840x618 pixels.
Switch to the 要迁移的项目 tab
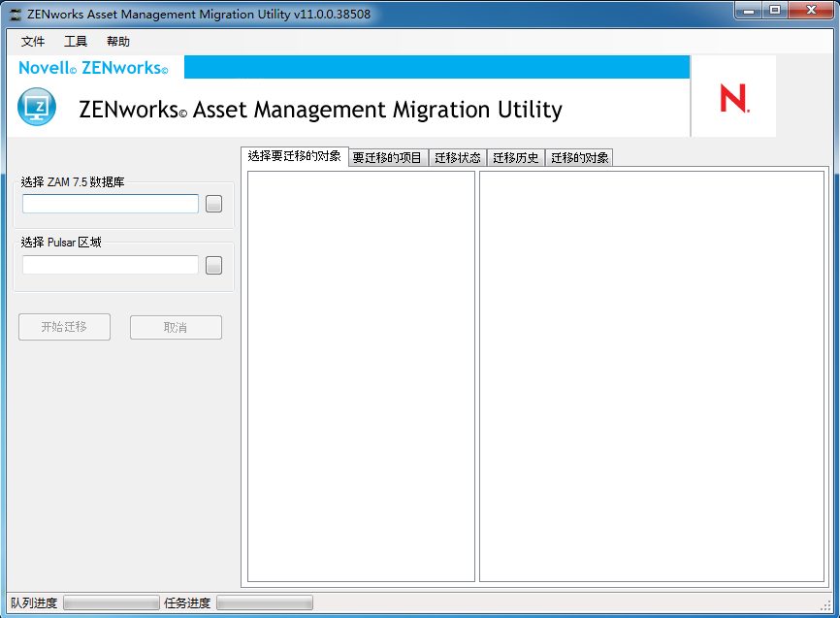pos(388,157)
